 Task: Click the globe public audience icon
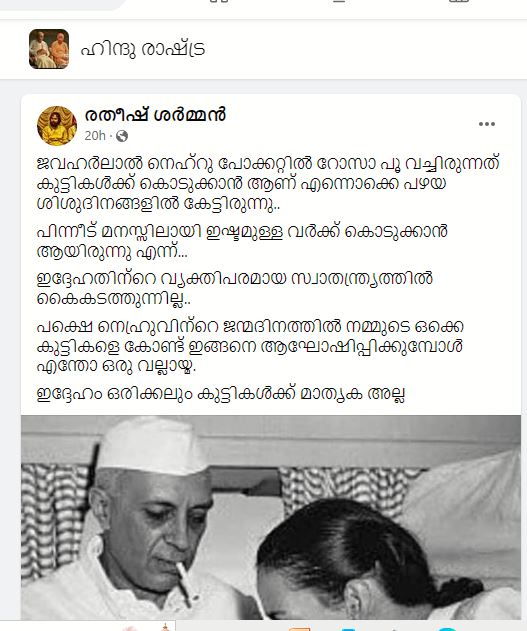coord(121,136)
